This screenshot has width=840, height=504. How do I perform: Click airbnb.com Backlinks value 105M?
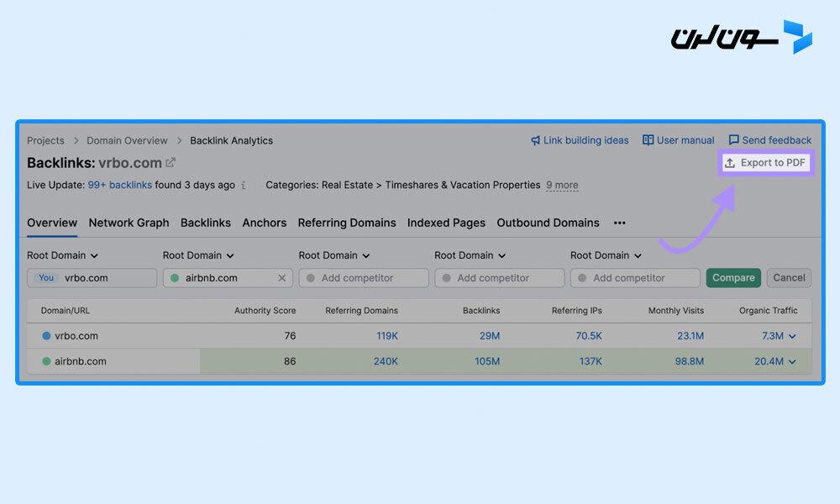point(487,361)
